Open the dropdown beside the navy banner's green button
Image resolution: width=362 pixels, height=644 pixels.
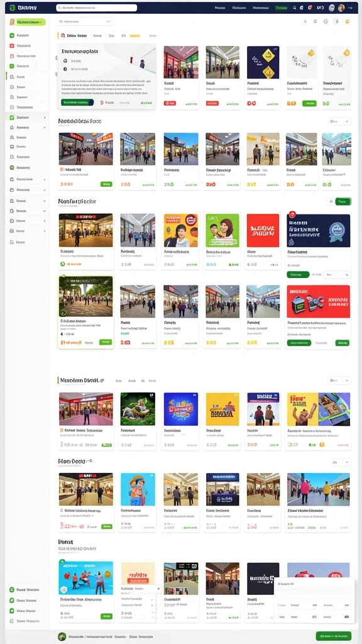[337, 274]
